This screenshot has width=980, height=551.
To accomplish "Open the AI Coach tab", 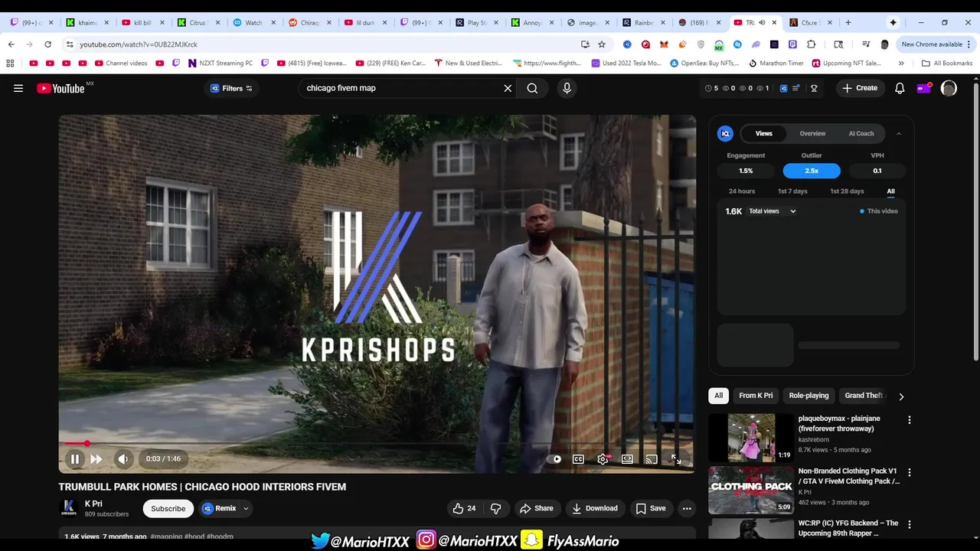I will (861, 133).
